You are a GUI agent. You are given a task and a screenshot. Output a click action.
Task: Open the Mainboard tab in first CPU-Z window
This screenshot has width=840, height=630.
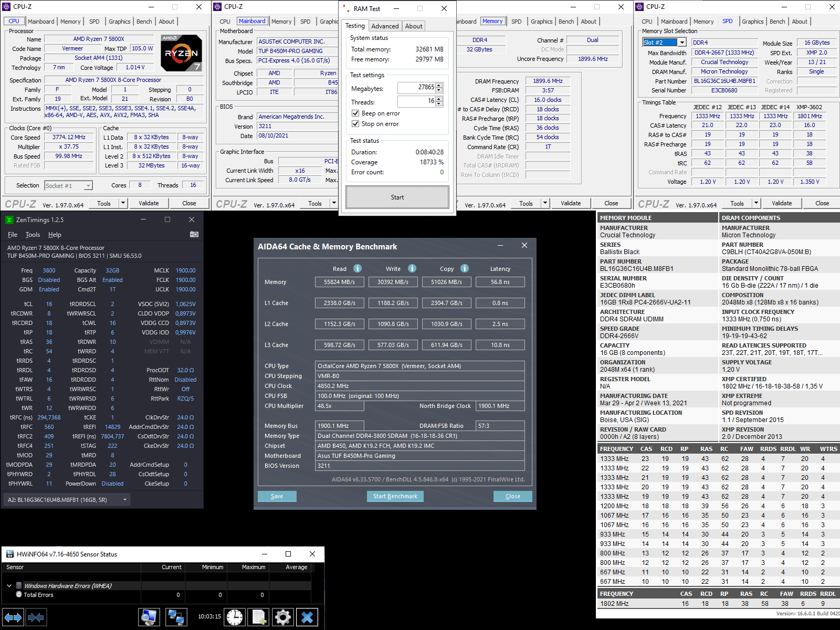[41, 22]
